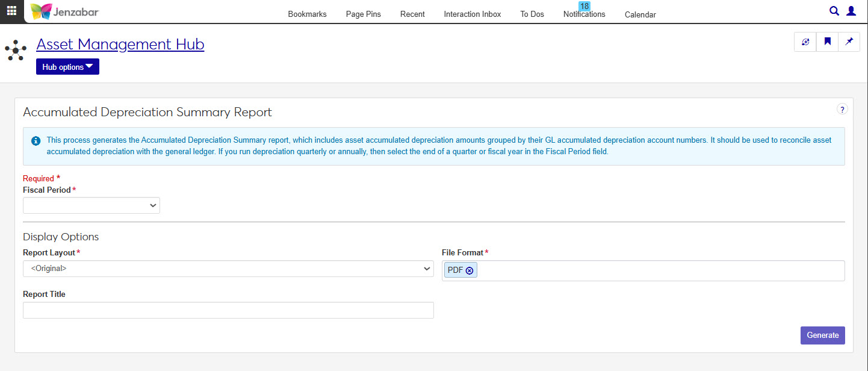Viewport: 868px width, 371px height.
Task: Open the Asset Management Hub link
Action: pyautogui.click(x=120, y=45)
